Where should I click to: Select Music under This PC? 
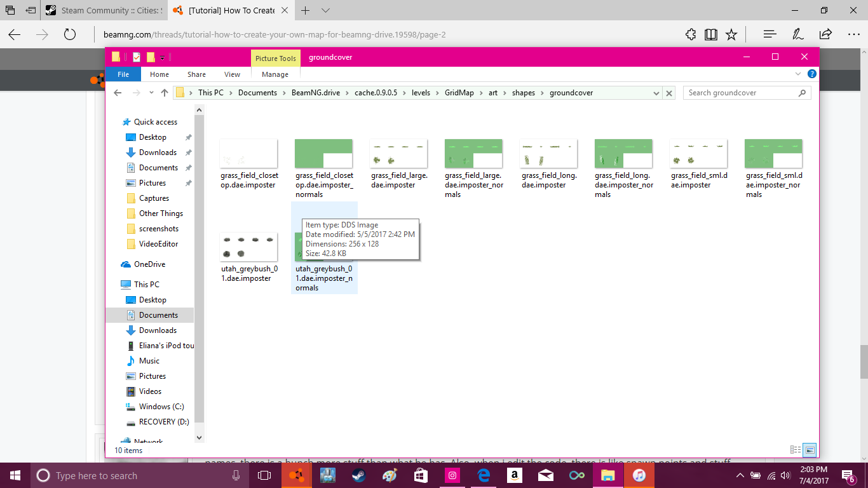point(149,361)
